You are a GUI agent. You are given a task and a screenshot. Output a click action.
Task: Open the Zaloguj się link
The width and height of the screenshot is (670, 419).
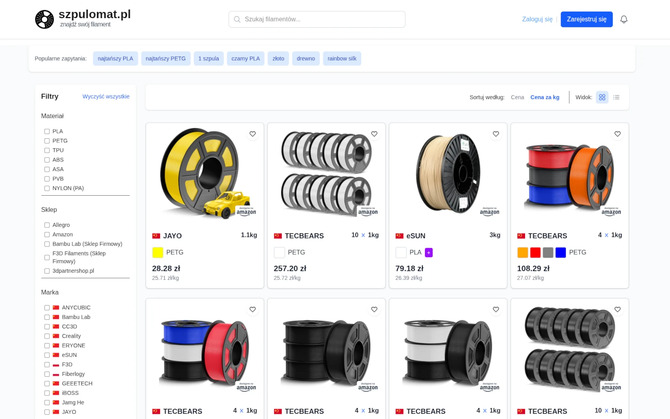[537, 19]
